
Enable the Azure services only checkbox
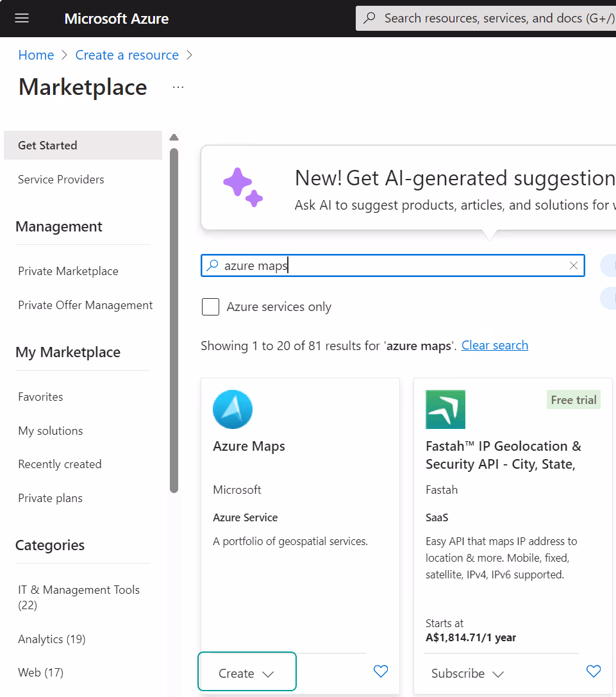[211, 307]
